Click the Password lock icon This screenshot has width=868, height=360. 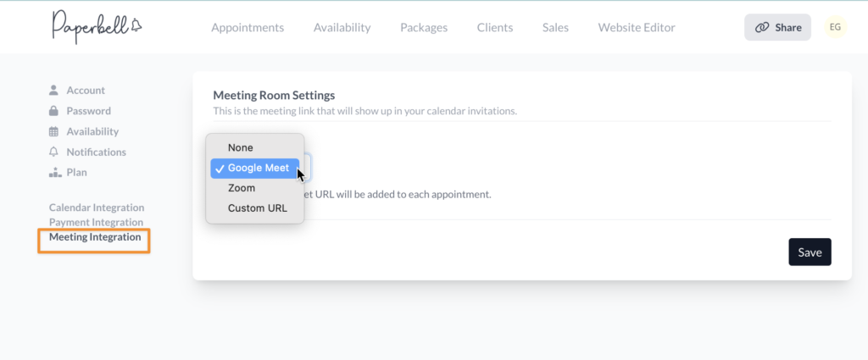[53, 111]
